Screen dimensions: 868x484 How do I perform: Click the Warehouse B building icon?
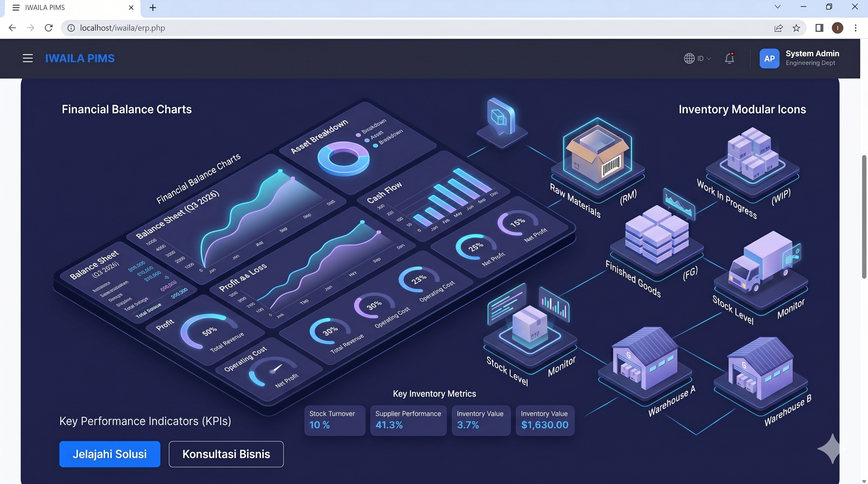760,368
